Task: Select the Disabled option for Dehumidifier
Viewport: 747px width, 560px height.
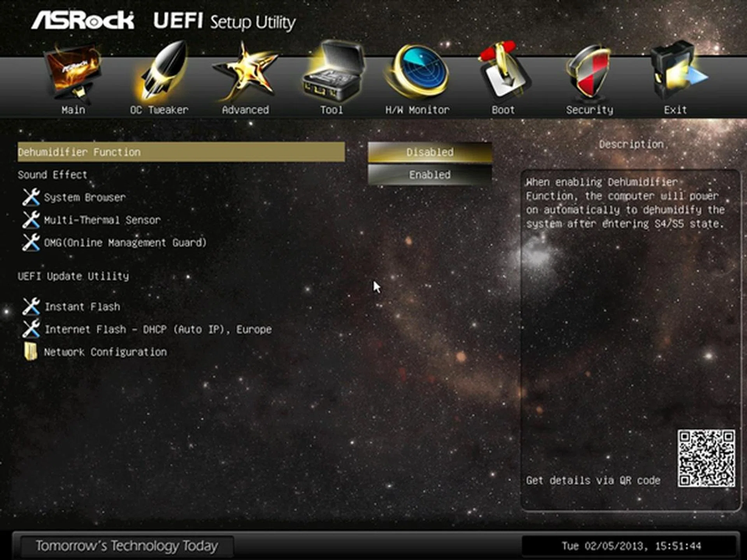Action: [430, 152]
